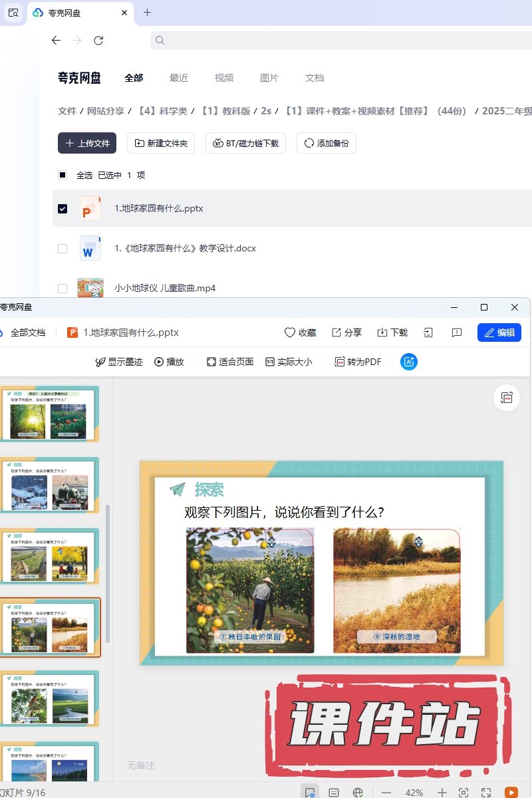
Task: Switch to the 视频 tab
Action: (x=224, y=78)
